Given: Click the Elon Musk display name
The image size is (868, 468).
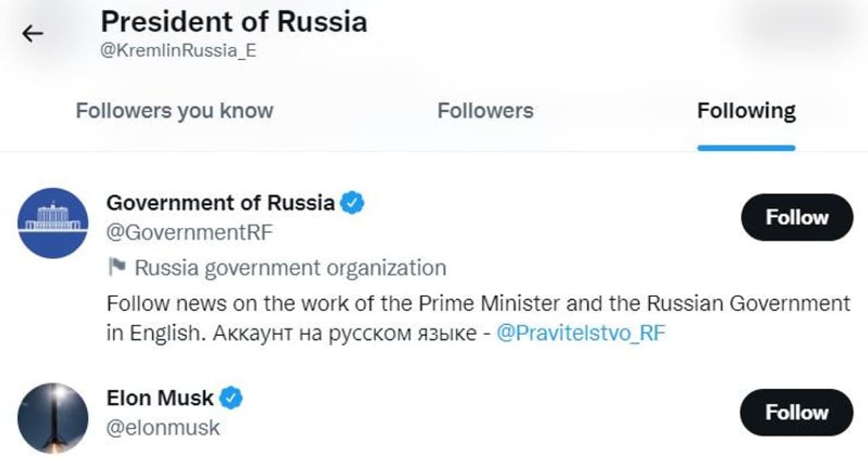Looking at the screenshot, I should 160,397.
